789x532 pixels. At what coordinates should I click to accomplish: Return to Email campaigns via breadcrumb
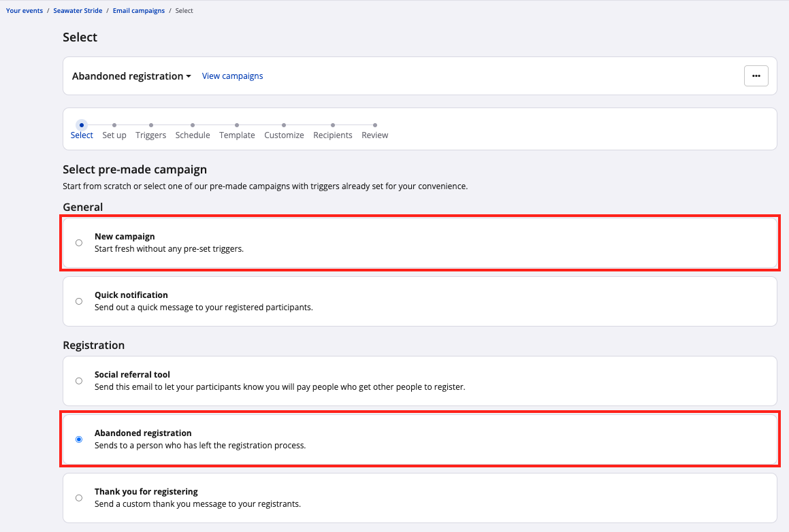point(139,11)
